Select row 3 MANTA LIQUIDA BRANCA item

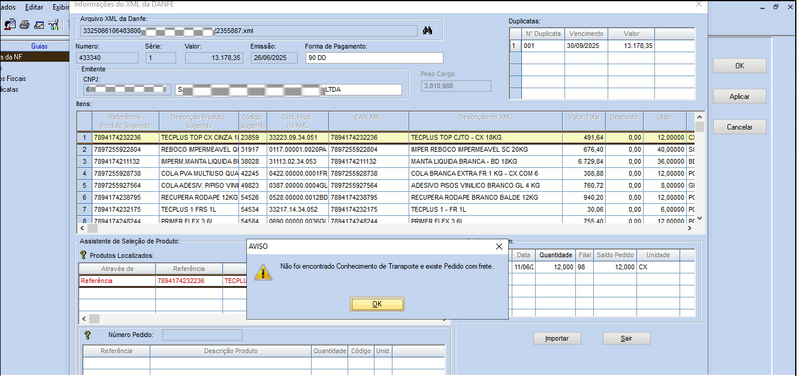point(386,162)
